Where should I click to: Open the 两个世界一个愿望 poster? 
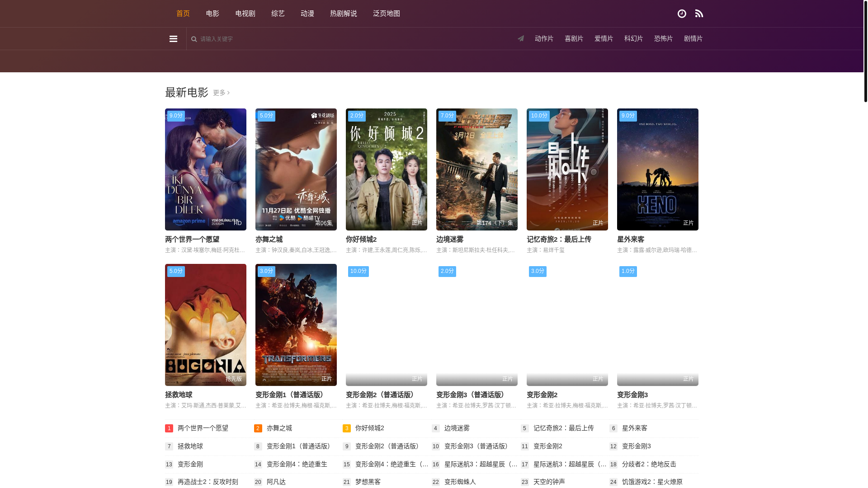coord(206,169)
